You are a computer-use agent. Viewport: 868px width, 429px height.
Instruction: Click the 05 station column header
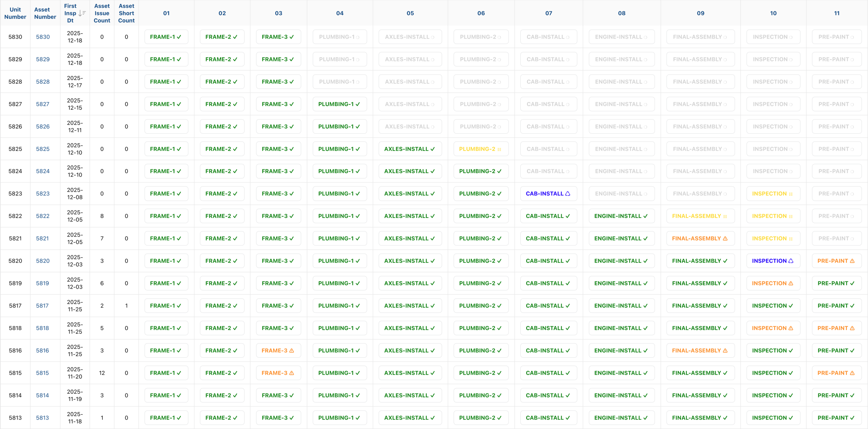tap(410, 13)
